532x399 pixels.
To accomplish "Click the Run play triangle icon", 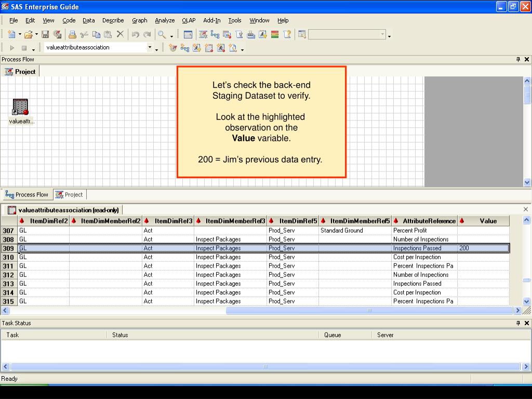I will pyautogui.click(x=12, y=48).
